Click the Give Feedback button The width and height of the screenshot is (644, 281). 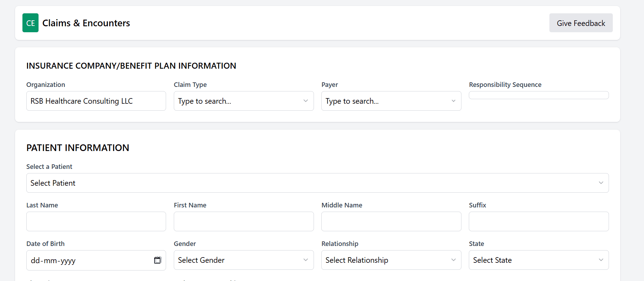click(581, 23)
